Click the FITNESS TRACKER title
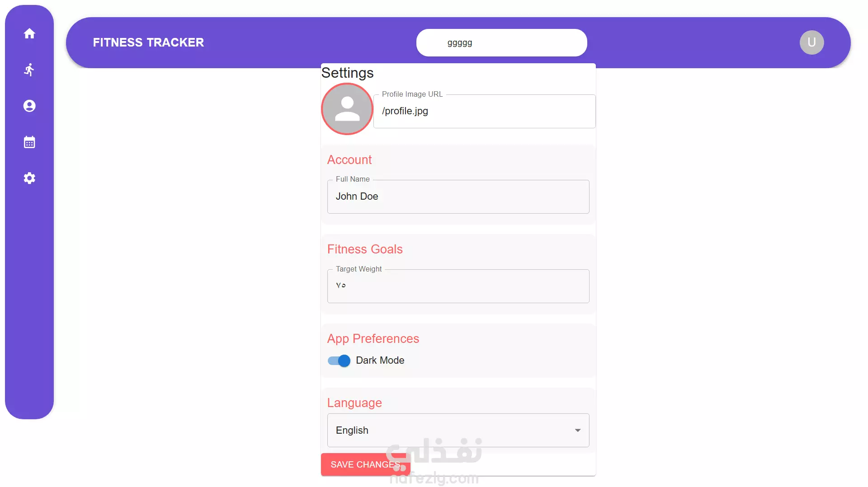 (x=148, y=42)
